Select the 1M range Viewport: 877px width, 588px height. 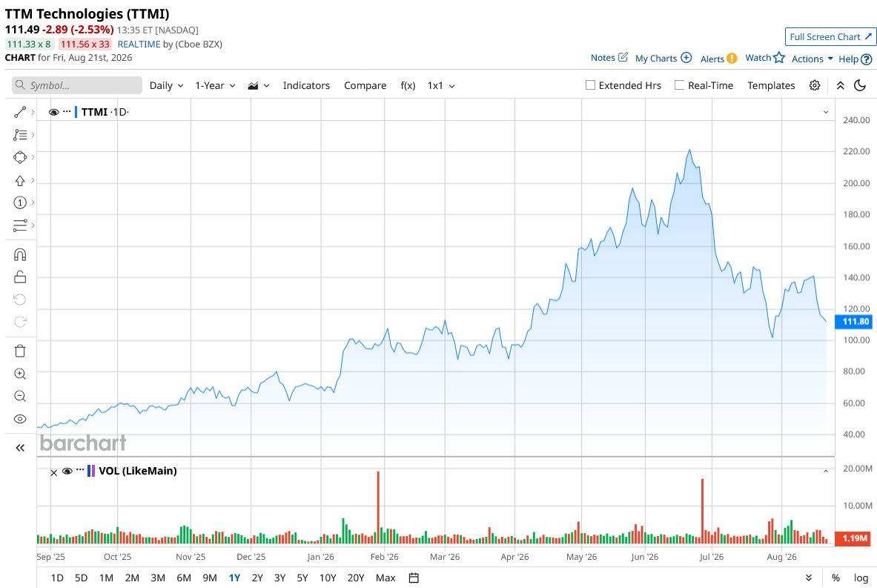[106, 578]
